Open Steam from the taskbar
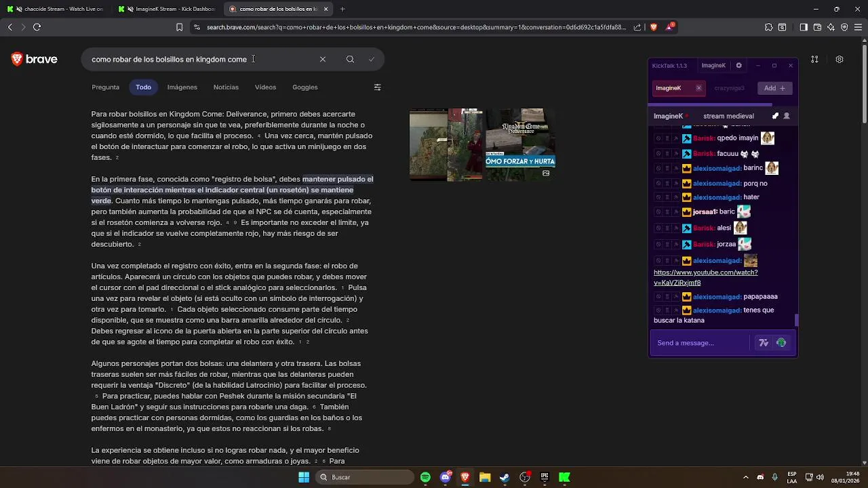Screen dimensions: 868x488 (505, 477)
